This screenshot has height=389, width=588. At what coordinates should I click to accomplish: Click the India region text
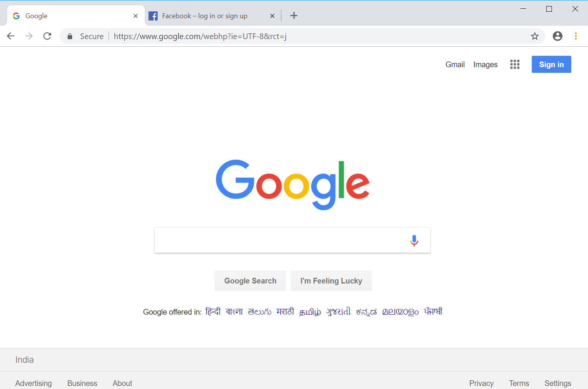(x=24, y=360)
